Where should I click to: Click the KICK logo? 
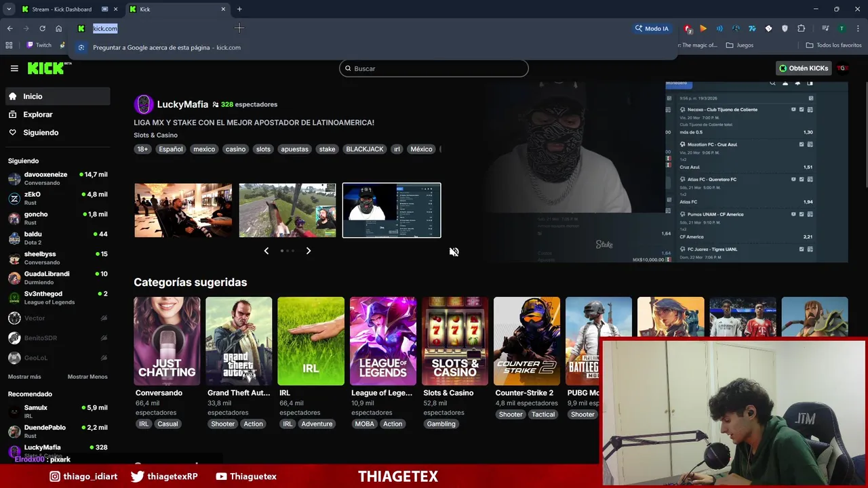pyautogui.click(x=49, y=68)
